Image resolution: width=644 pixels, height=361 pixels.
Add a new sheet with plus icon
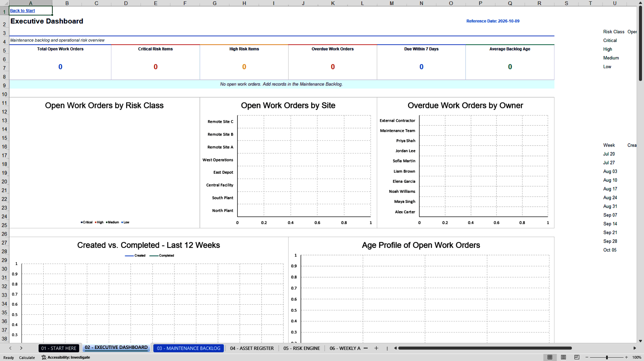click(376, 348)
